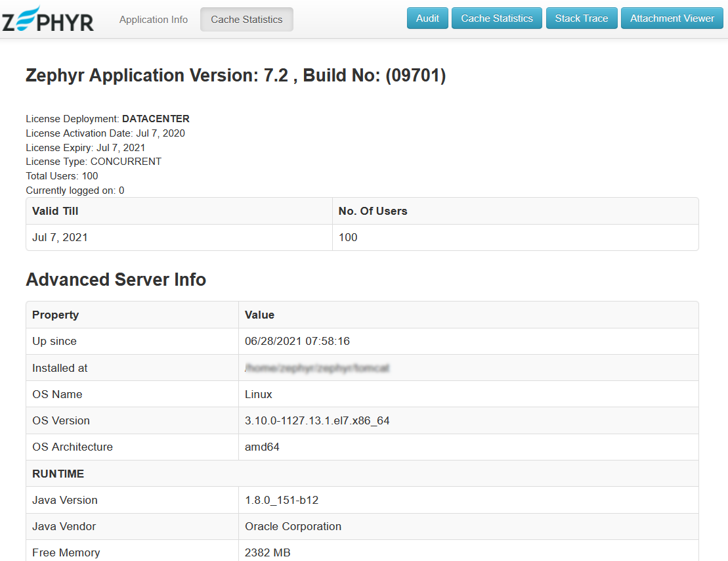Click the Zephyr Application Version heading
The width and height of the screenshot is (728, 561).
[x=236, y=76]
